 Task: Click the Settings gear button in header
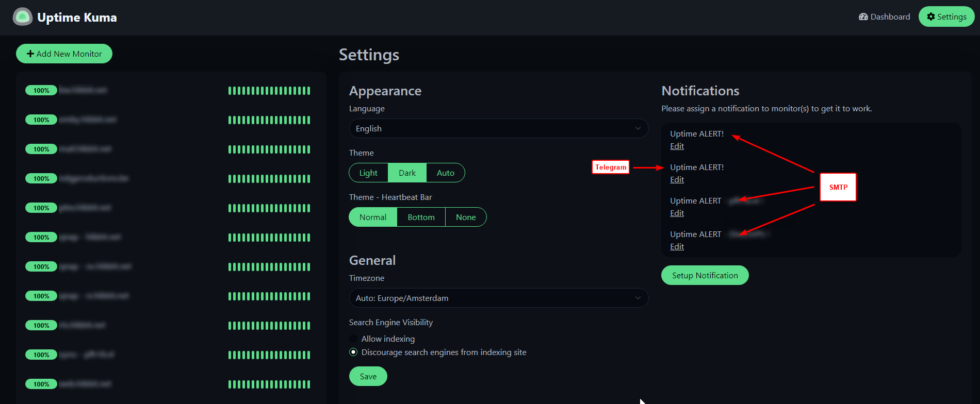coord(946,17)
